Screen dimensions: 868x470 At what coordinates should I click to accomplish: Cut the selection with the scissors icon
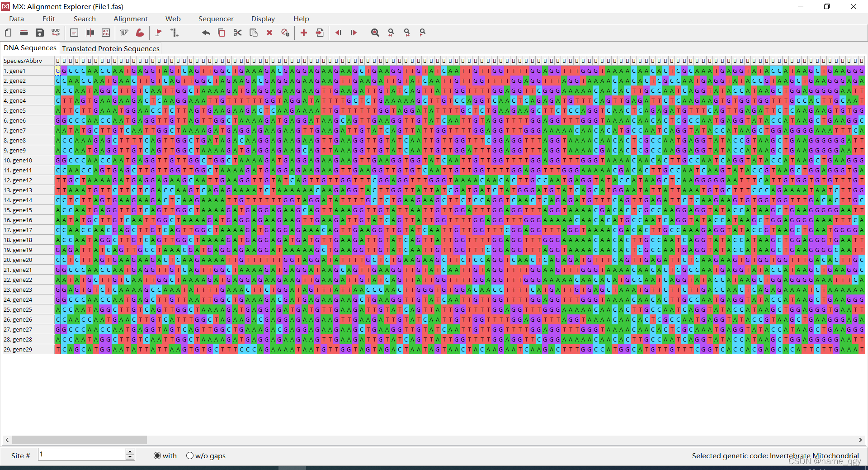click(237, 33)
